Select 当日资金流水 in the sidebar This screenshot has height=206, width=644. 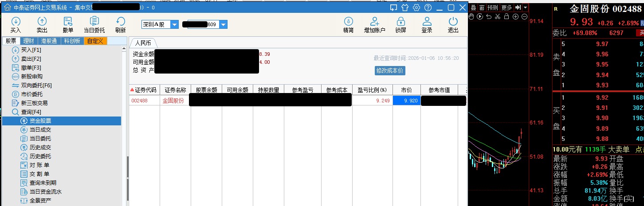click(x=45, y=192)
